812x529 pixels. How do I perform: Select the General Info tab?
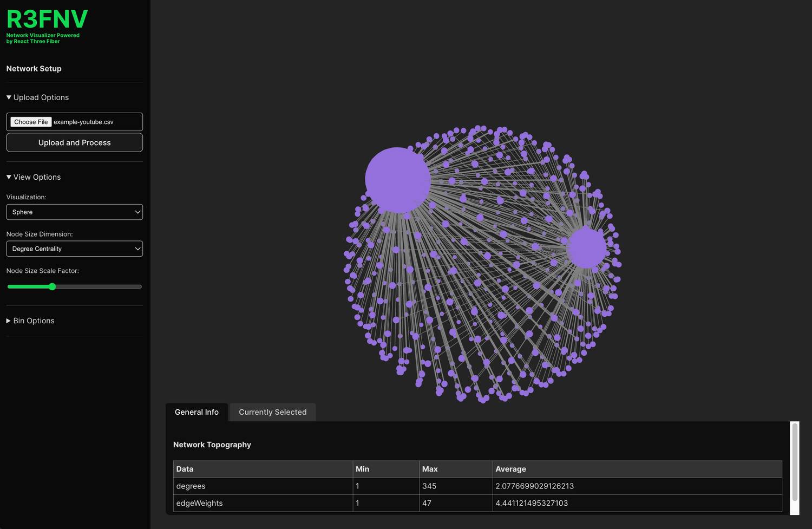click(x=197, y=412)
